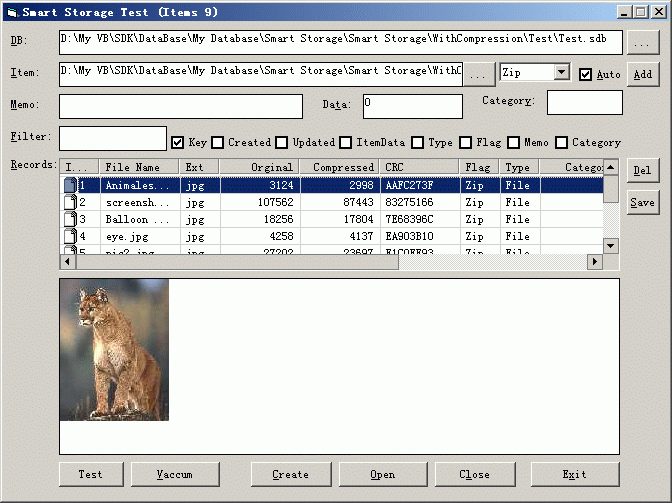Enable the ItemData filter checkbox
672x503 pixels.
click(346, 142)
